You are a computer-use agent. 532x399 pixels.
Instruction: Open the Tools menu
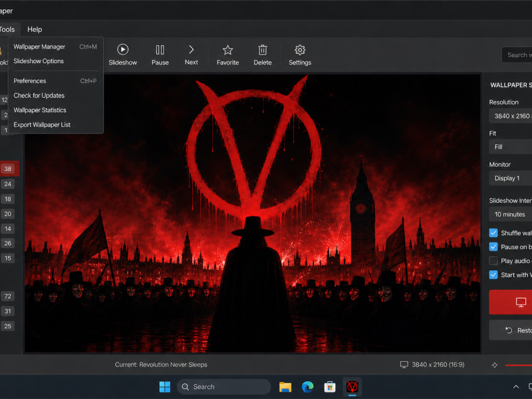click(7, 29)
